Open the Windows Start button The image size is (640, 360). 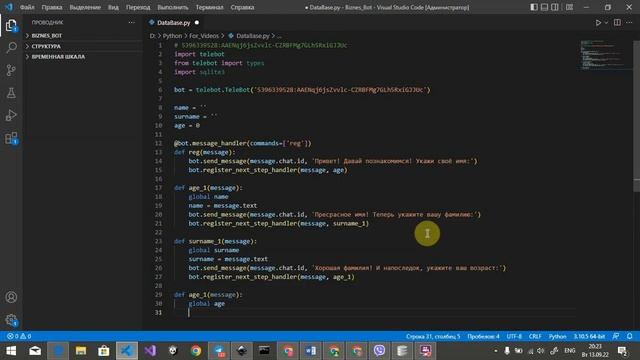[x=11, y=351]
